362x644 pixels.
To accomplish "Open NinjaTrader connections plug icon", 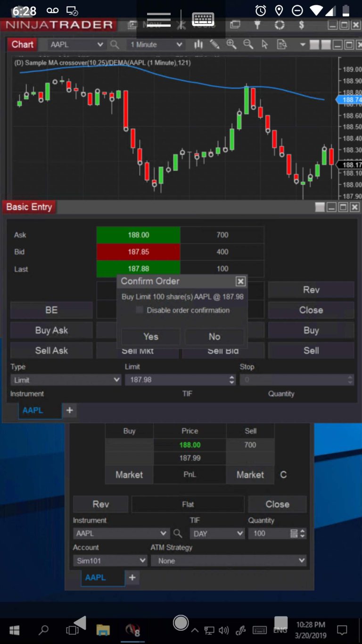I will 257,25.
